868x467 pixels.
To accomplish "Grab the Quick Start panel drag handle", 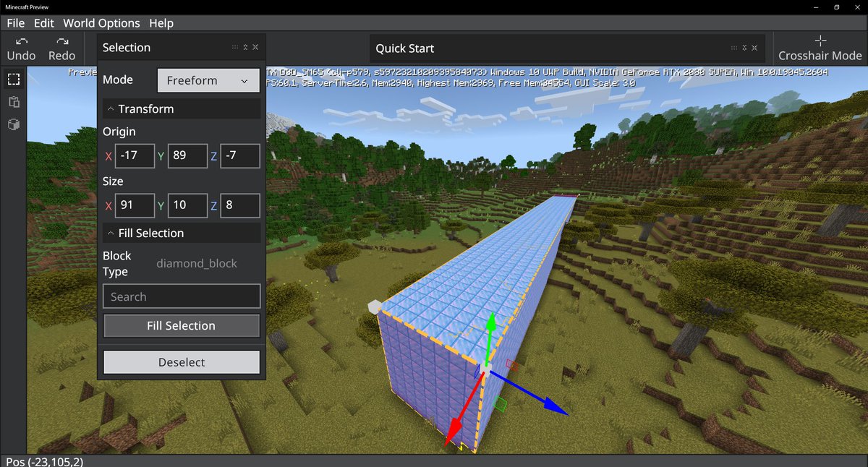I will 735,48.
